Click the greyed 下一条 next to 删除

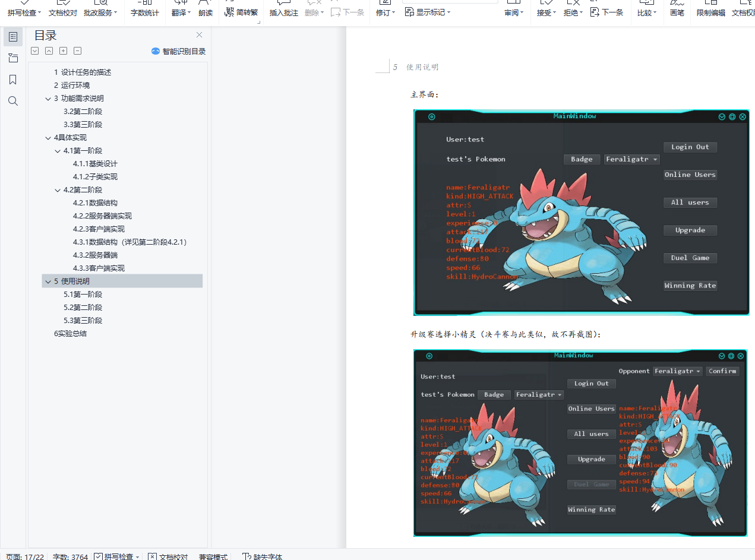(348, 12)
